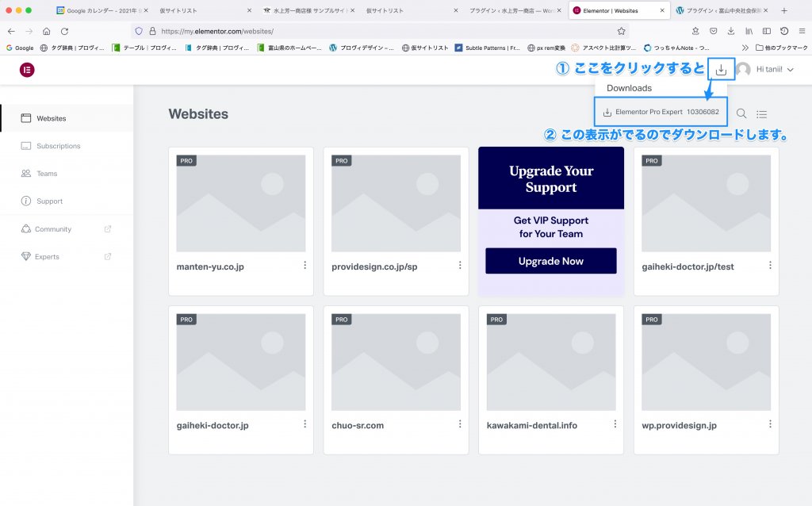Viewport: 812px width, 506px height.
Task: Click the gaiheki-doctor.jp/test website thumbnail
Action: point(706,203)
